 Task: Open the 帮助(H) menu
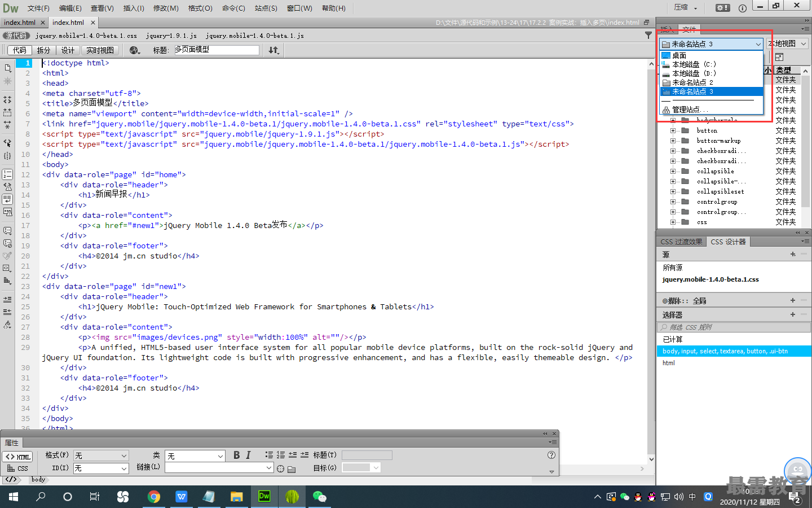pyautogui.click(x=333, y=8)
